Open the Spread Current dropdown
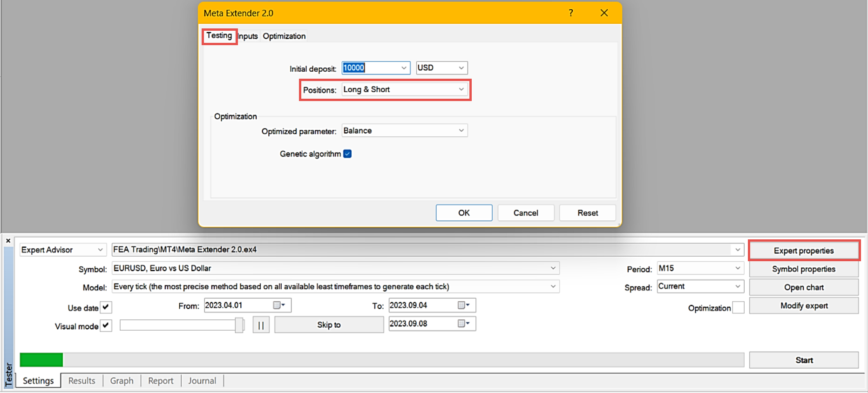868x393 pixels. (738, 286)
